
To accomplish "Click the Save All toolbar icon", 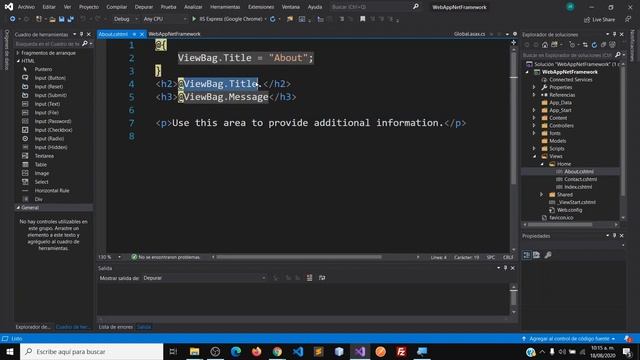I will click(x=70, y=19).
